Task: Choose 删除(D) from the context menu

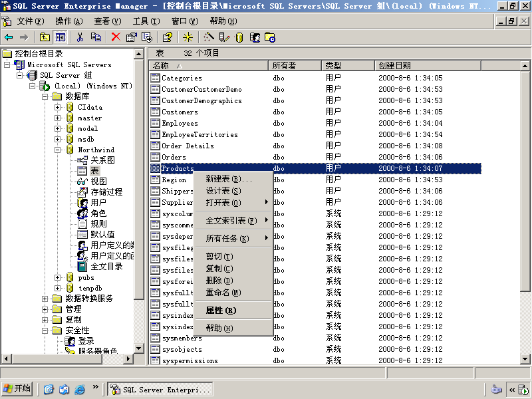Action: click(233, 281)
